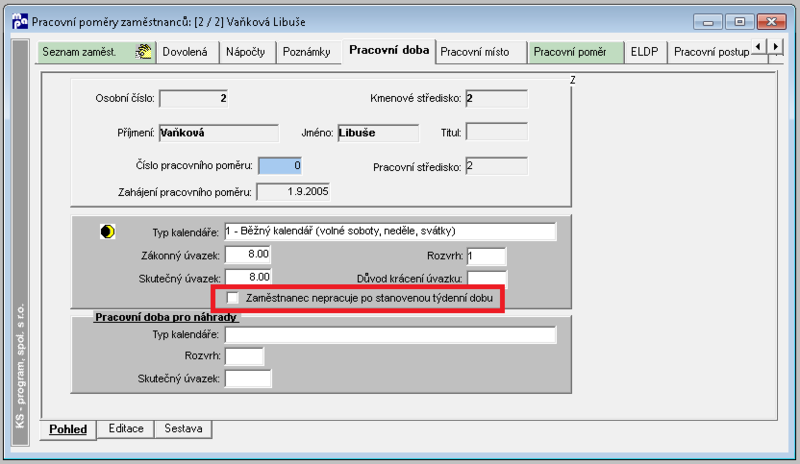
Task: Click the Rozvrh field under Pracovní doba pro náhrady
Action: [x=244, y=356]
